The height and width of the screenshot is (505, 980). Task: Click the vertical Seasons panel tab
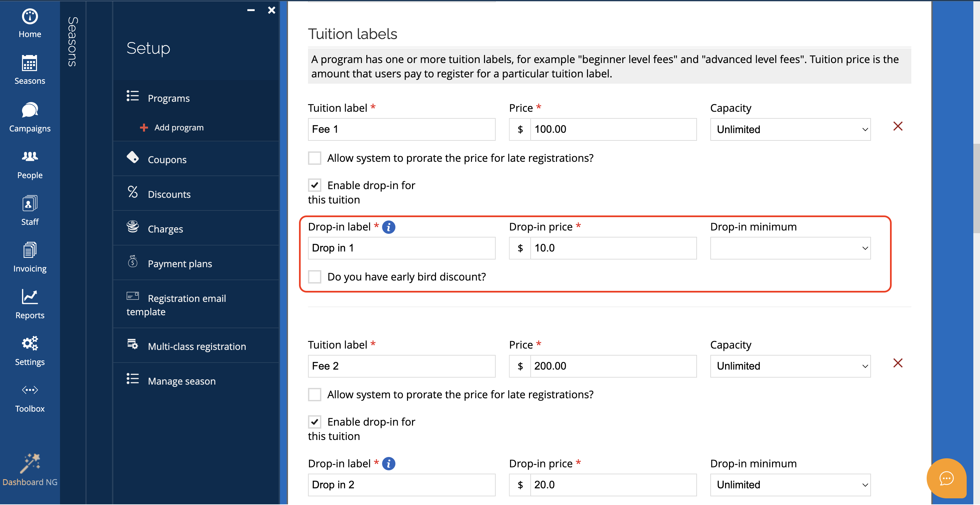click(x=72, y=42)
